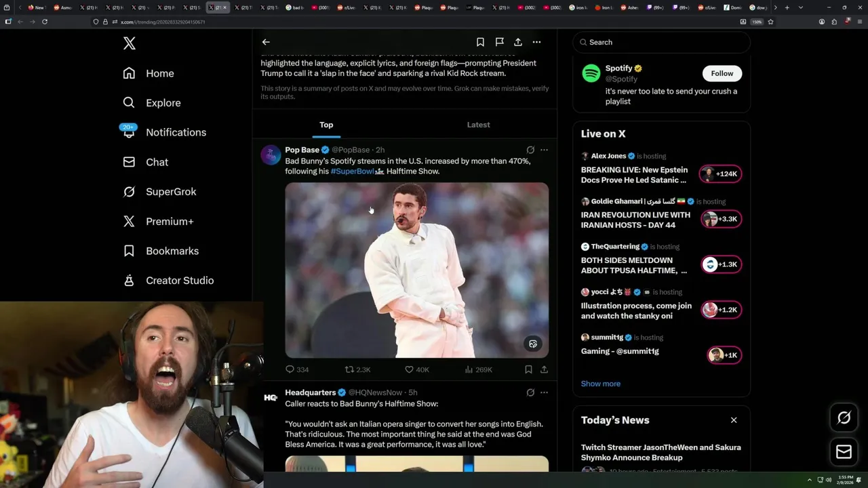Open Explore in the sidebar
Image resolution: width=868 pixels, height=488 pixels.
[152, 103]
